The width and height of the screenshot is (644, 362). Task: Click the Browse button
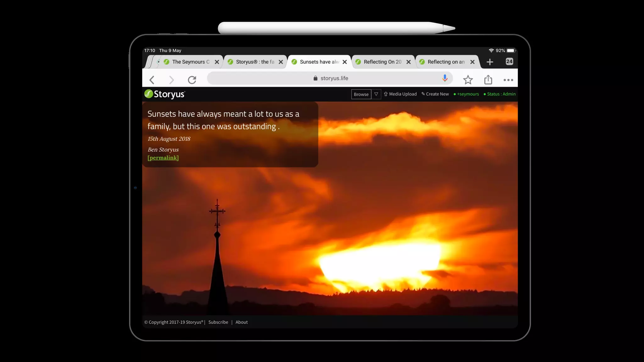point(361,94)
